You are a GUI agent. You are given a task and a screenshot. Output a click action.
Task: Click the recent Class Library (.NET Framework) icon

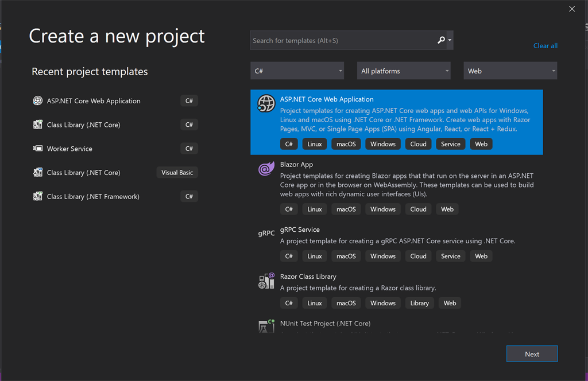[x=38, y=196]
